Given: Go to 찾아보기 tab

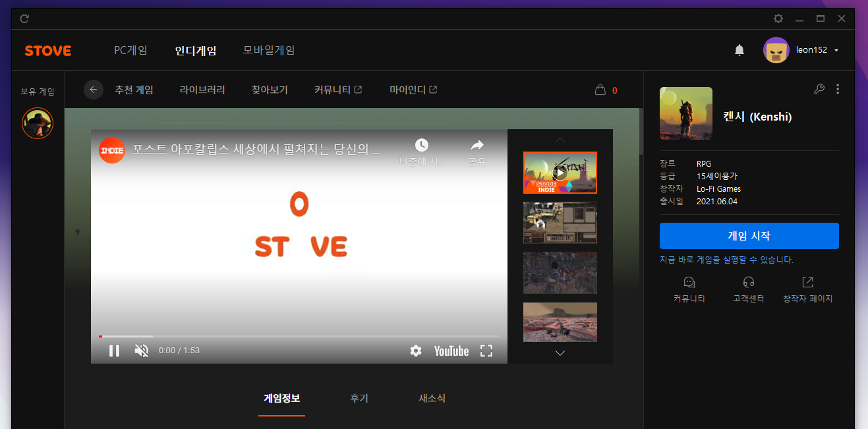Looking at the screenshot, I should click(270, 90).
